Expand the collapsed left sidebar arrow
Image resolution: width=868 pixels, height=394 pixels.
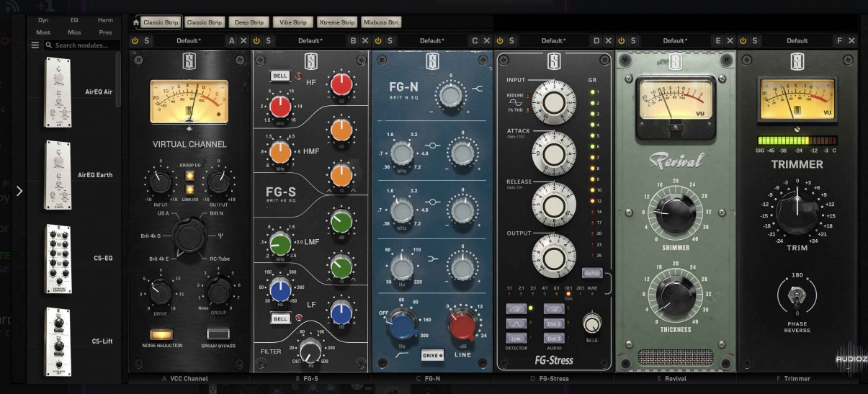pyautogui.click(x=19, y=191)
